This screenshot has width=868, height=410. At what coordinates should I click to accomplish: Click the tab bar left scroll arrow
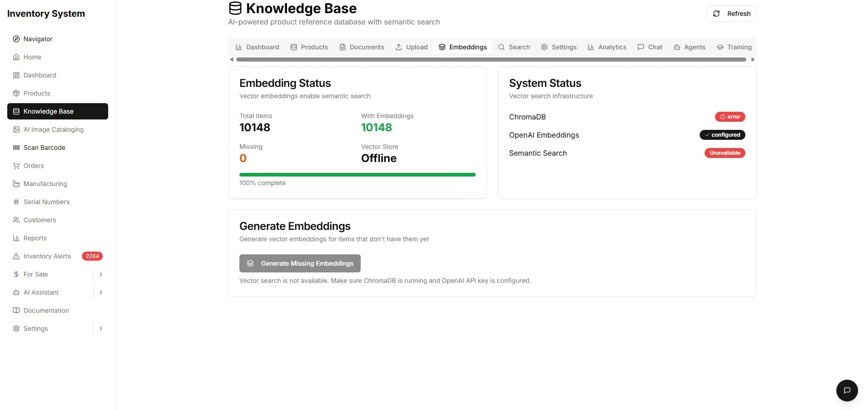232,60
